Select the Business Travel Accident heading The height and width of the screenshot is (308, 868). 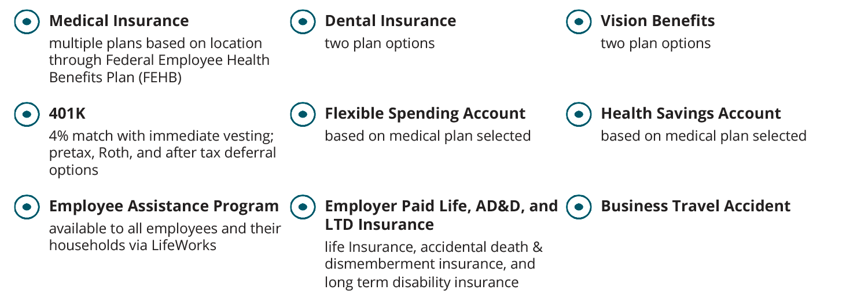tap(695, 206)
